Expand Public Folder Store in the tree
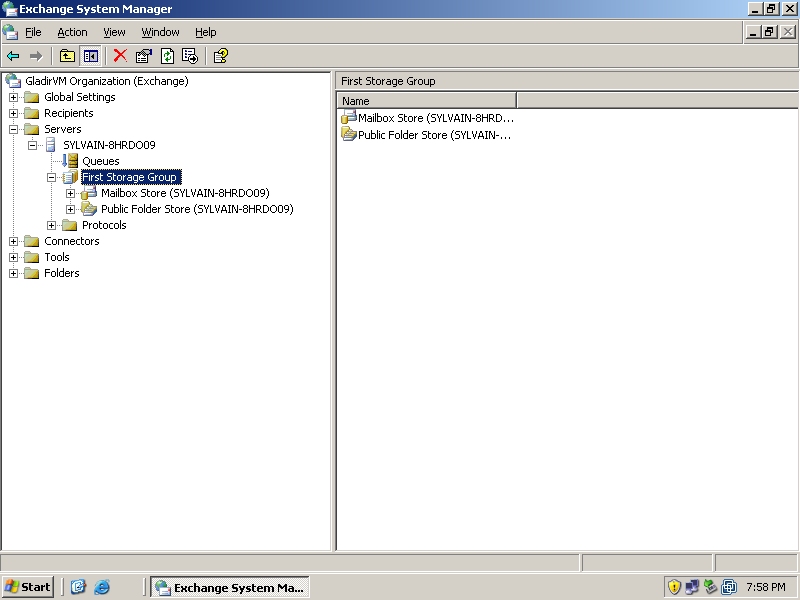The height and width of the screenshot is (600, 800). [70, 209]
